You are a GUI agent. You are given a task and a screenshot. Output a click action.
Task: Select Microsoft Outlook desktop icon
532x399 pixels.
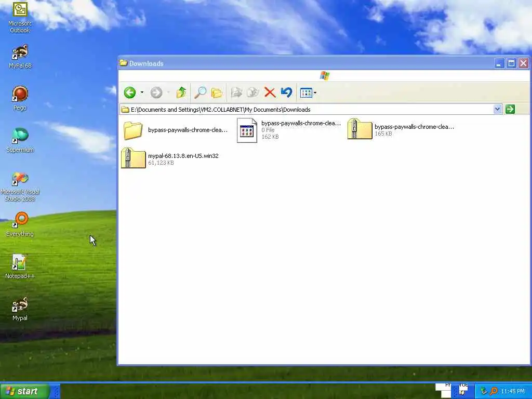[x=20, y=17]
